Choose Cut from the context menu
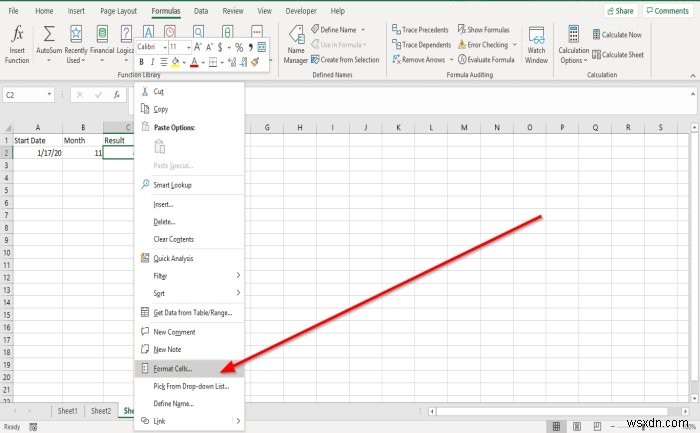This screenshot has height=433, width=700. (189, 92)
